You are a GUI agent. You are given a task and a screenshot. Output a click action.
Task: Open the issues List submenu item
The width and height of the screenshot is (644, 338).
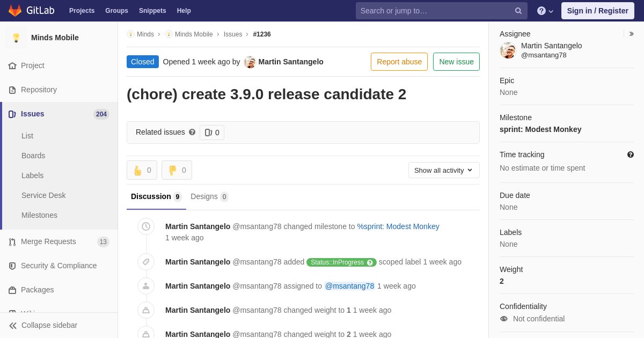(27, 136)
